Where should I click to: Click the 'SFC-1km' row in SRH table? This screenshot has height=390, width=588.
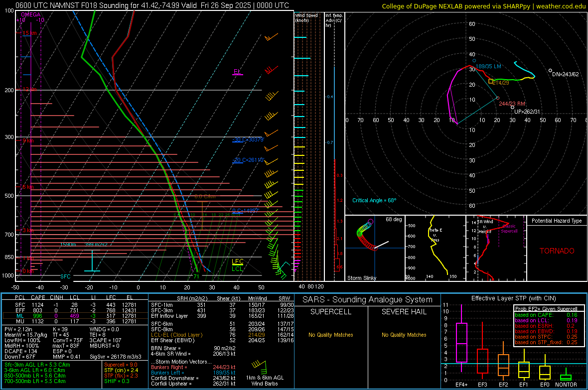[x=222, y=305]
